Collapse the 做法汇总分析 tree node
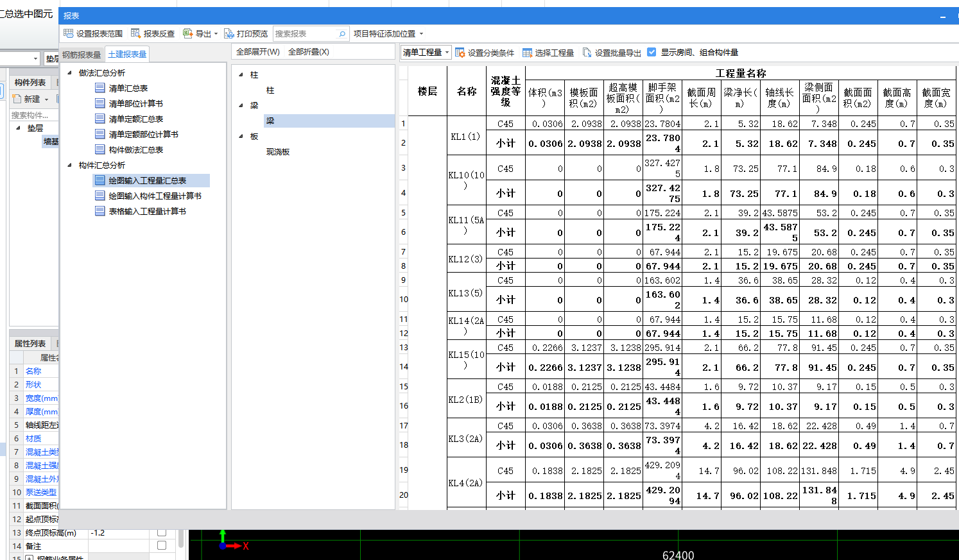The width and height of the screenshot is (959, 560). 70,72
